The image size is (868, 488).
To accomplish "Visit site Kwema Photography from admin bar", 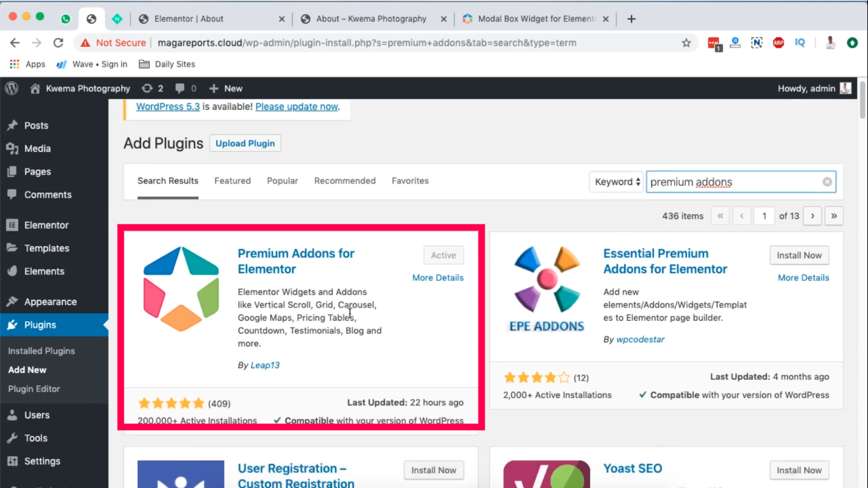I will click(80, 88).
